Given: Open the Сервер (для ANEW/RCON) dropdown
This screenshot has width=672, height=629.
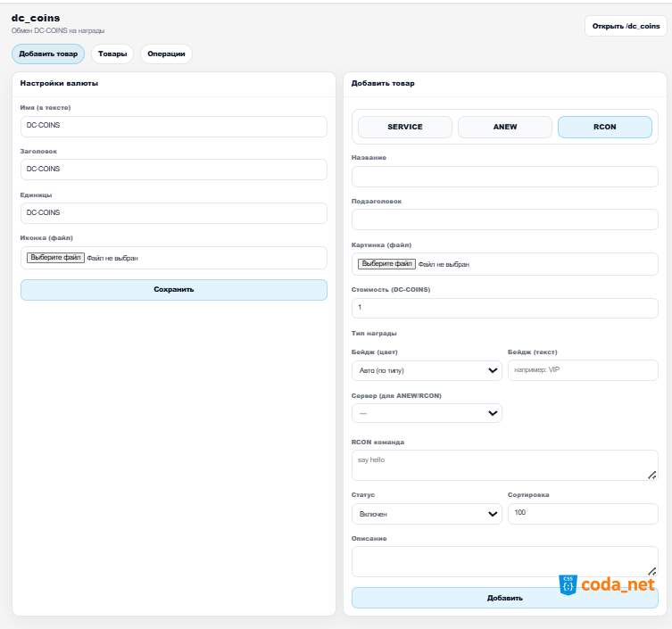Looking at the screenshot, I should point(427,413).
